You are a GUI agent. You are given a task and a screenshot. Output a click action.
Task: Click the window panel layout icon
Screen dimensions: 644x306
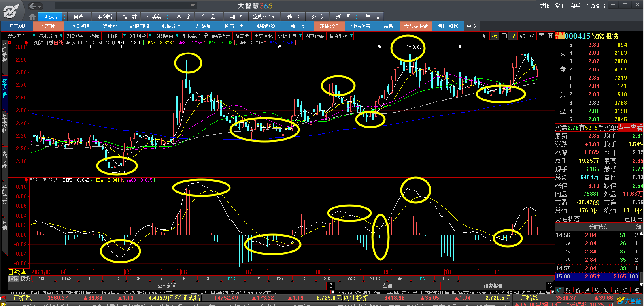point(542,36)
